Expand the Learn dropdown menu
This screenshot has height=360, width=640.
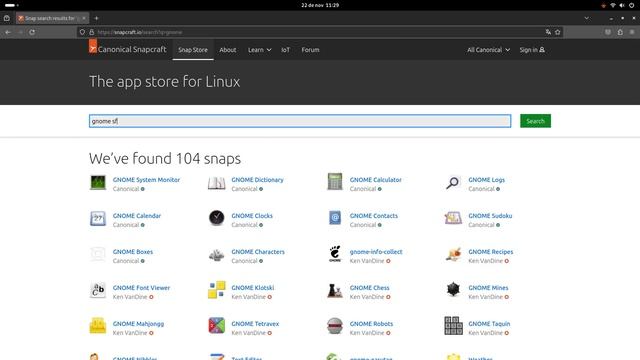(x=260, y=50)
